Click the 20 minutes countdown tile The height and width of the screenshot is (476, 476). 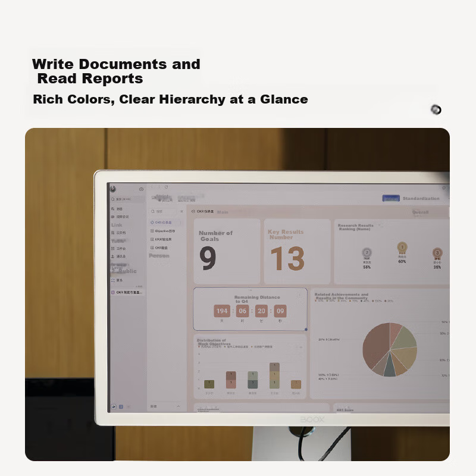point(261,311)
